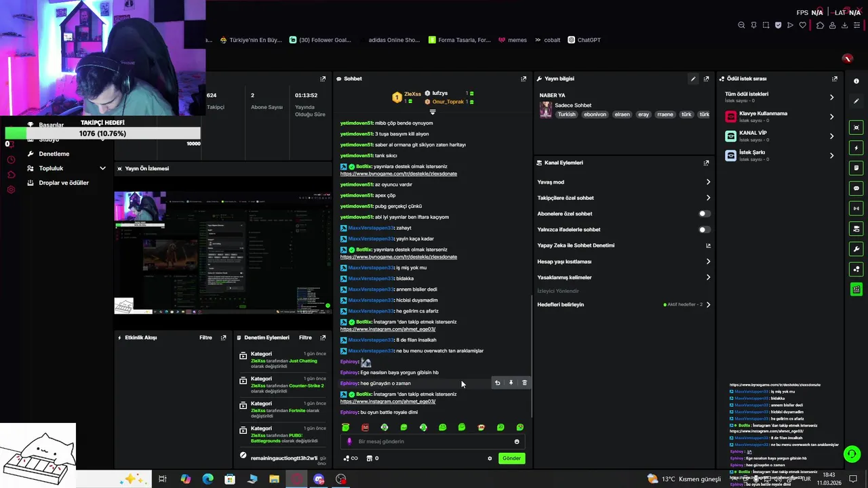Open chat settings gear beside Gönder
This screenshot has width=868, height=488.
point(490,458)
